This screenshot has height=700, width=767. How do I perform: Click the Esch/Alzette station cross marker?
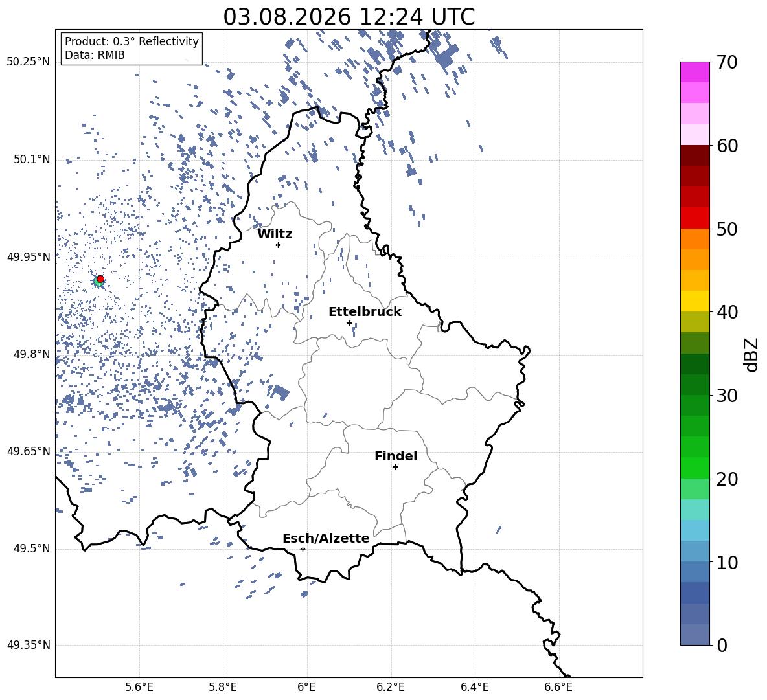click(x=303, y=549)
